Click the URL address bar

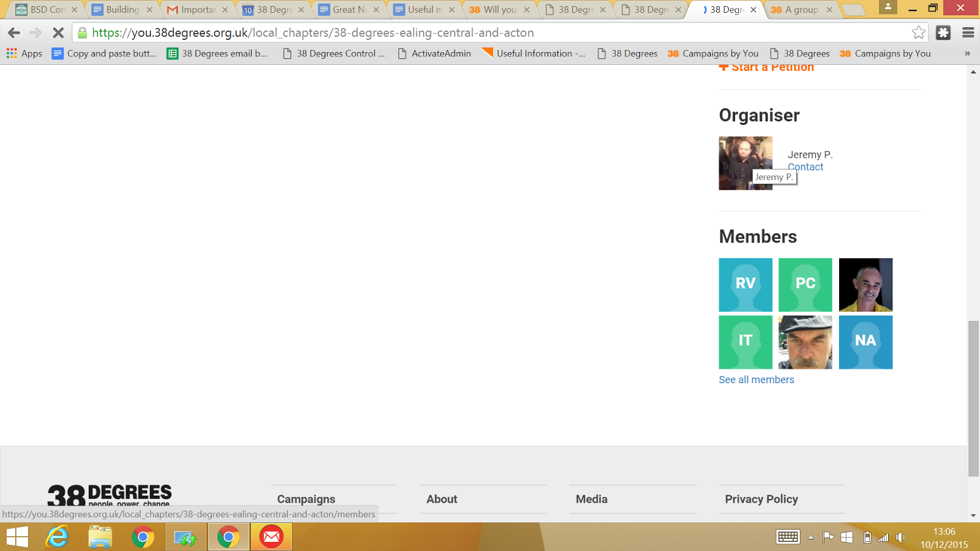(x=490, y=32)
